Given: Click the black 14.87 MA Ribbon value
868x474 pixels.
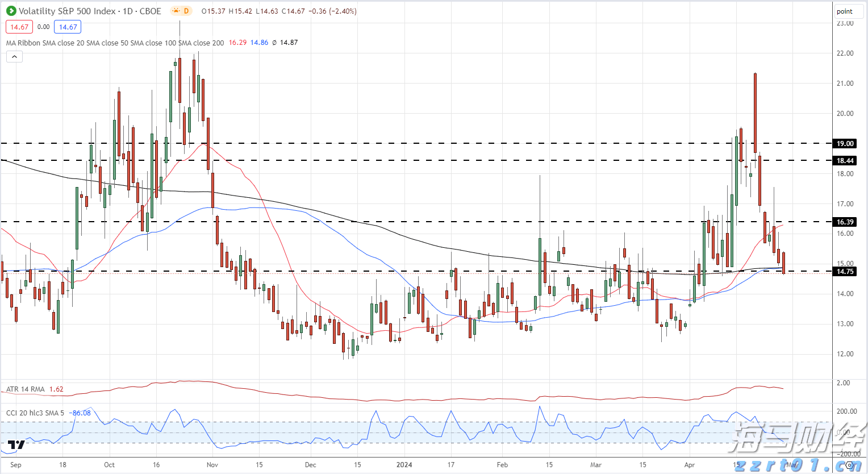Looking at the screenshot, I should tap(289, 43).
